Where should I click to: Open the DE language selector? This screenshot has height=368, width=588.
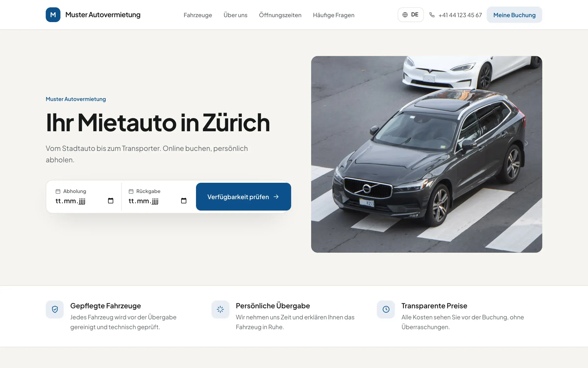coord(411,15)
